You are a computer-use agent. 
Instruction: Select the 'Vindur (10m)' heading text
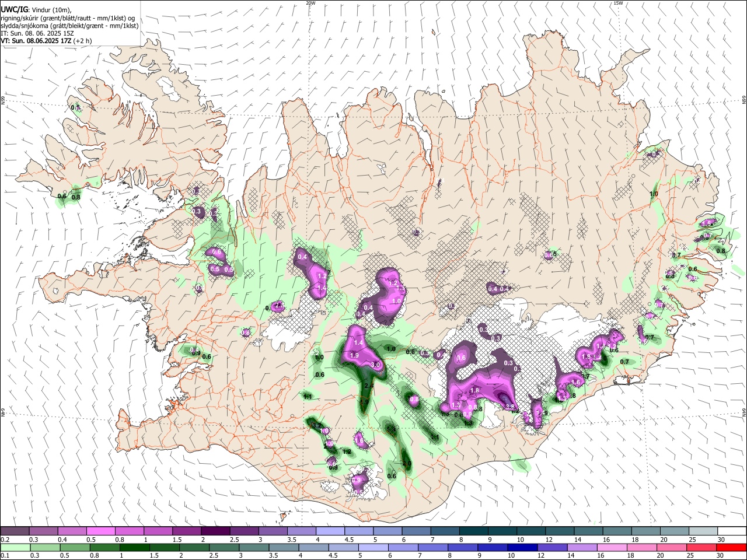tap(51, 10)
